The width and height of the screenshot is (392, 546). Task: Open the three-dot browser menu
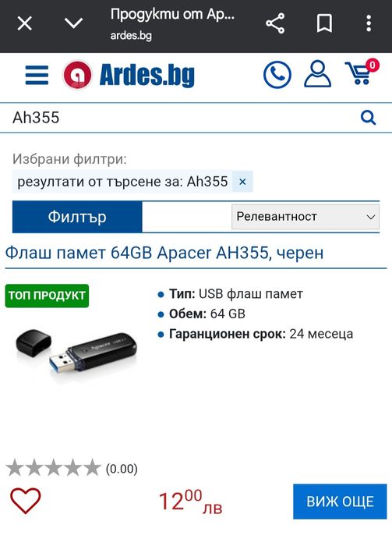coord(369,23)
